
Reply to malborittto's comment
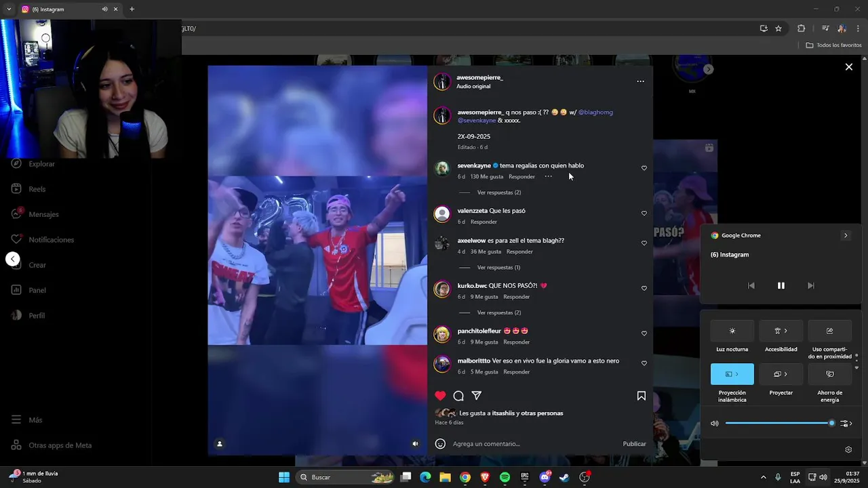(x=516, y=372)
